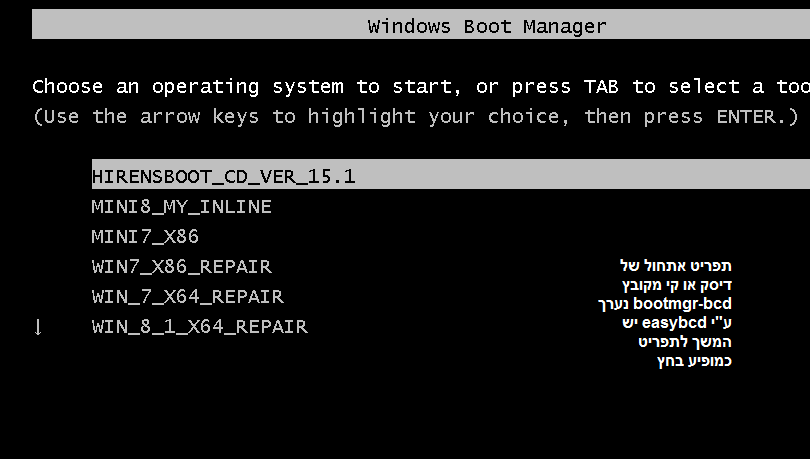Click the down arrow scroll indicator
Image resolution: width=810 pixels, height=459 pixels.
click(38, 327)
